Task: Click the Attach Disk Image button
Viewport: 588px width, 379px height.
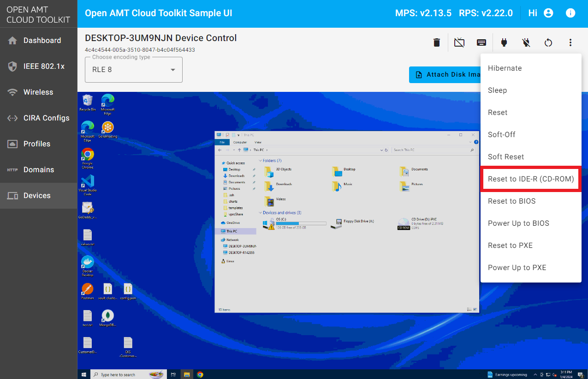Action: click(445, 75)
